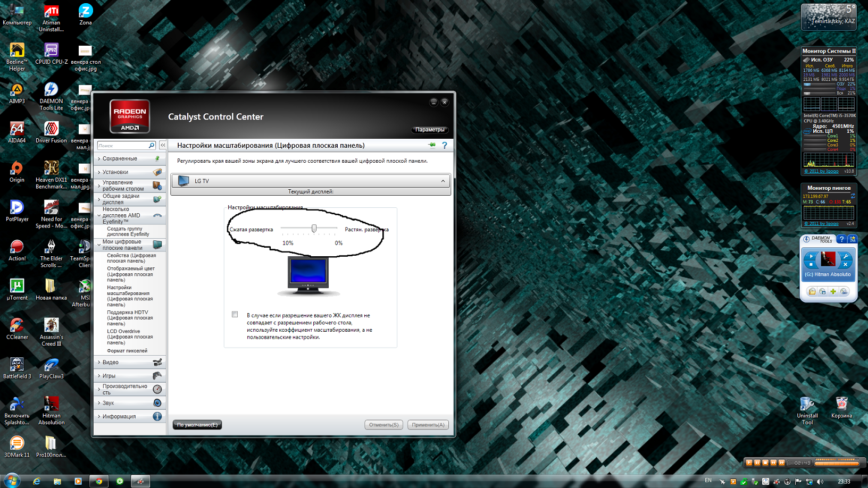
Task: Expand the Производительность section
Action: [x=130, y=389]
